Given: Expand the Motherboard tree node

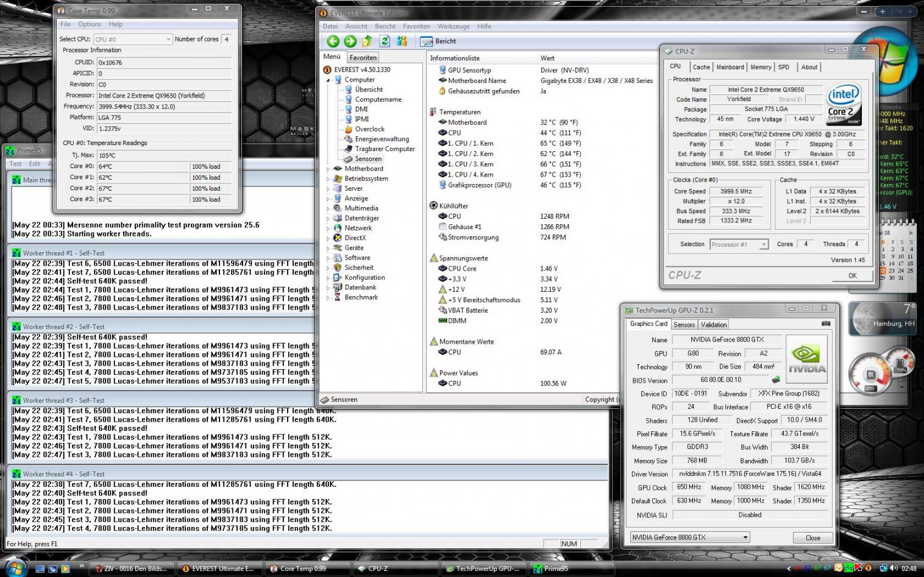Looking at the screenshot, I should tap(328, 169).
